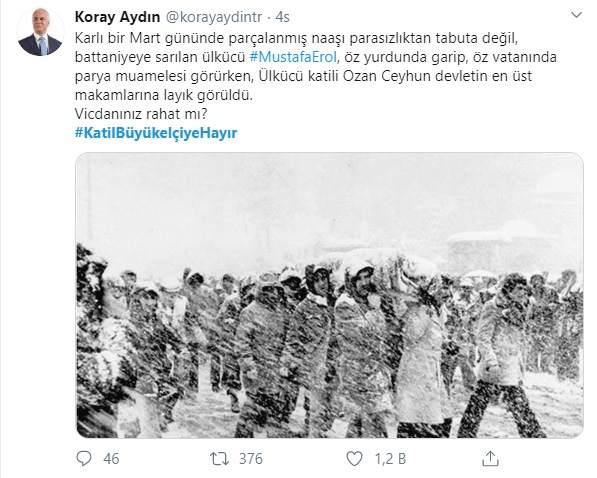Click the tweet line starting "Karlı bir Mart"
This screenshot has height=478, width=597.
296,38
